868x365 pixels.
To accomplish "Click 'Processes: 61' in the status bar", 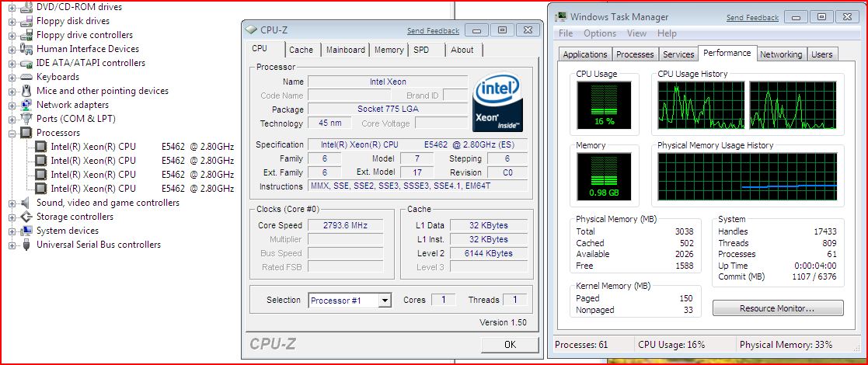I will [x=581, y=345].
